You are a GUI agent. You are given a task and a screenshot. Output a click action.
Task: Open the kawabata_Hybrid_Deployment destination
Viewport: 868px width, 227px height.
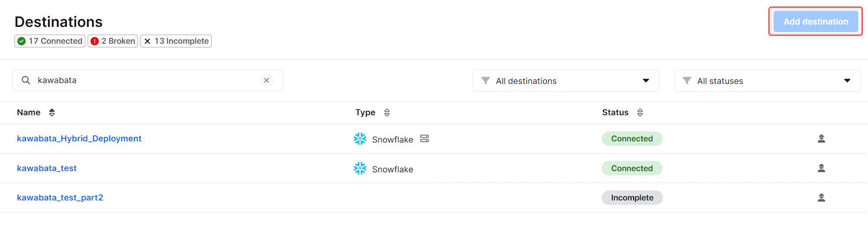click(x=79, y=138)
